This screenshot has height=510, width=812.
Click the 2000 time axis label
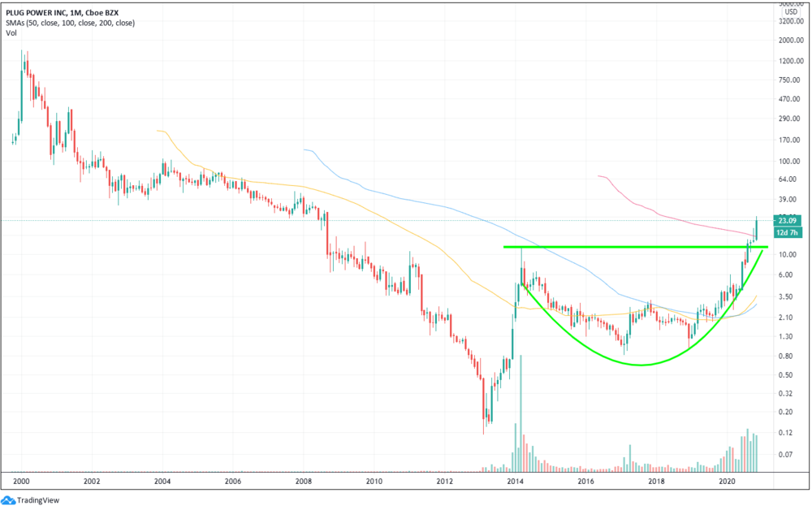[x=21, y=481]
